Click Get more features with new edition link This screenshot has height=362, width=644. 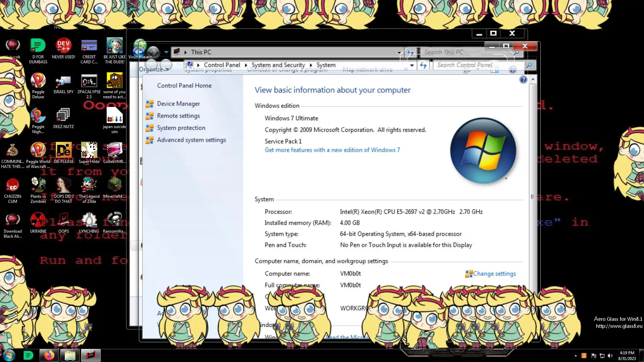point(332,150)
